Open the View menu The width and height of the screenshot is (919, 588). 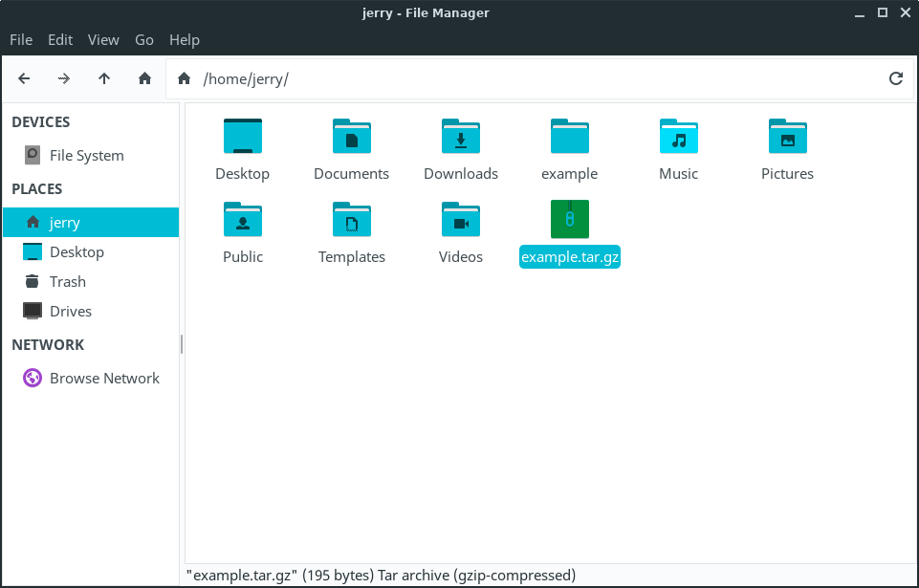pos(103,39)
